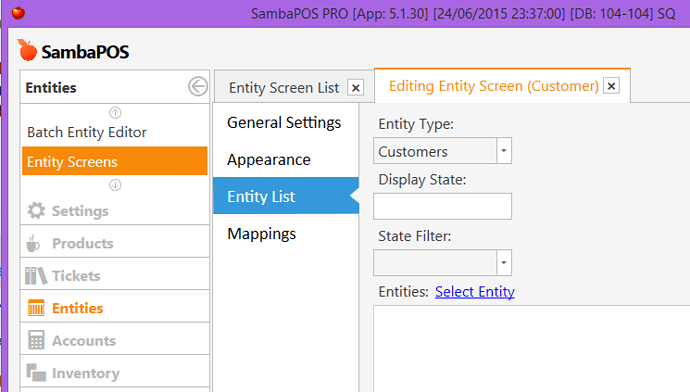This screenshot has width=690, height=392.
Task: Open the Mappings section
Action: [x=261, y=234]
